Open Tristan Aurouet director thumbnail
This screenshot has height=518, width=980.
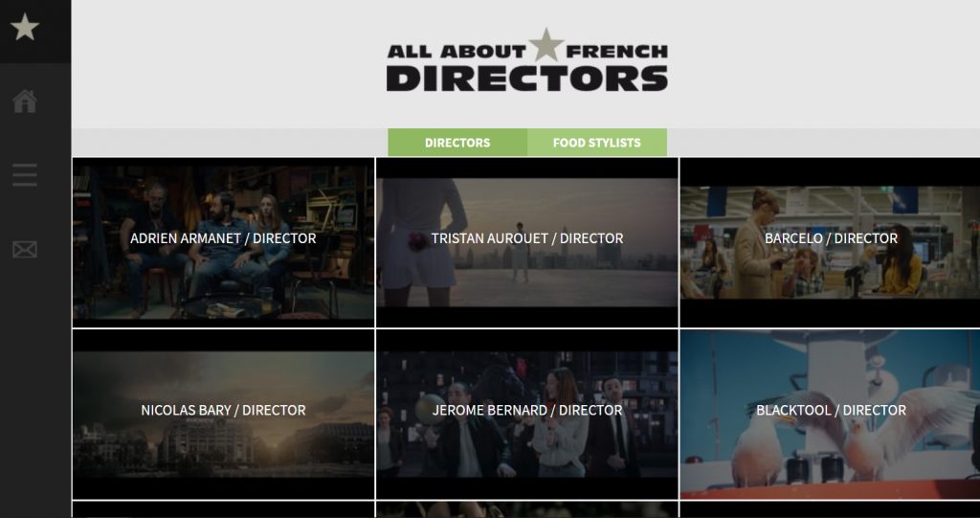pos(527,242)
